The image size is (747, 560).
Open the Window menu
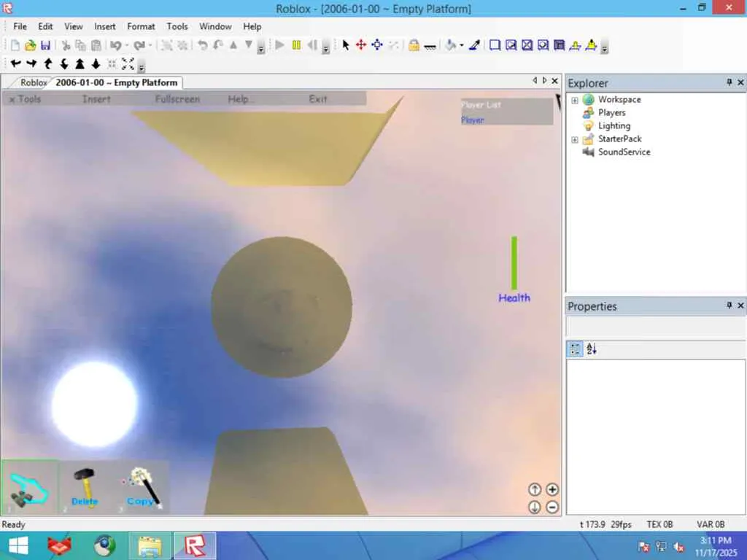[215, 27]
